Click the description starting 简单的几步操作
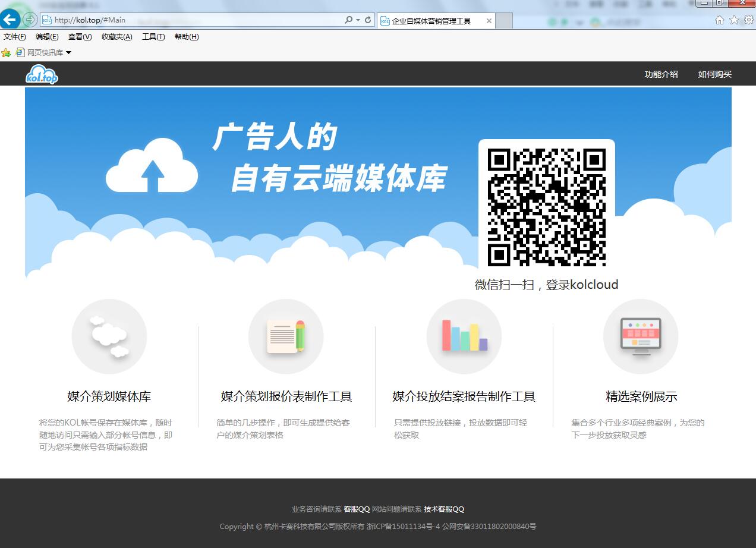Viewport: 756px width, 548px height. tap(283, 429)
